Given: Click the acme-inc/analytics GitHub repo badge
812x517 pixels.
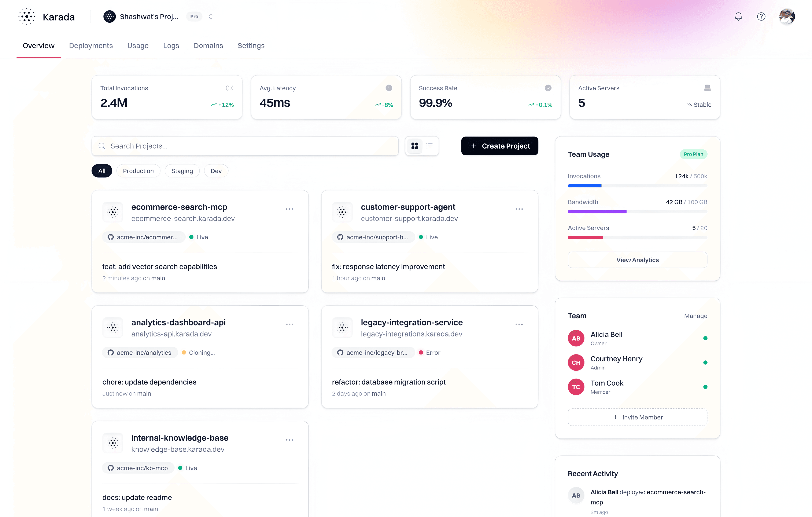Looking at the screenshot, I should (140, 352).
